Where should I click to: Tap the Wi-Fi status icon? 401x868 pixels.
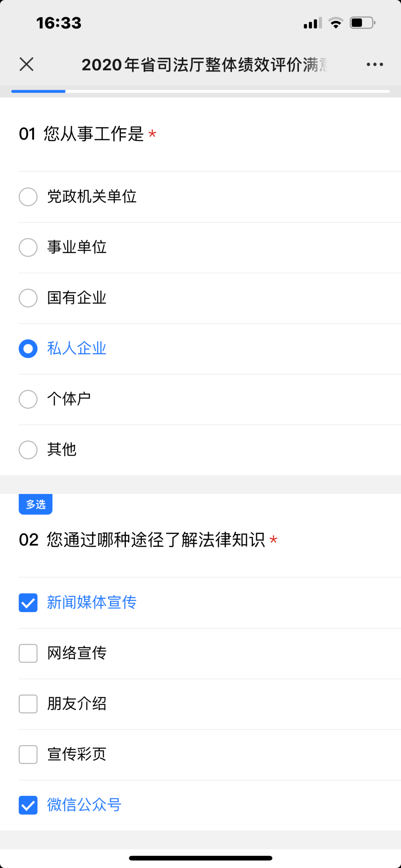pos(336,23)
